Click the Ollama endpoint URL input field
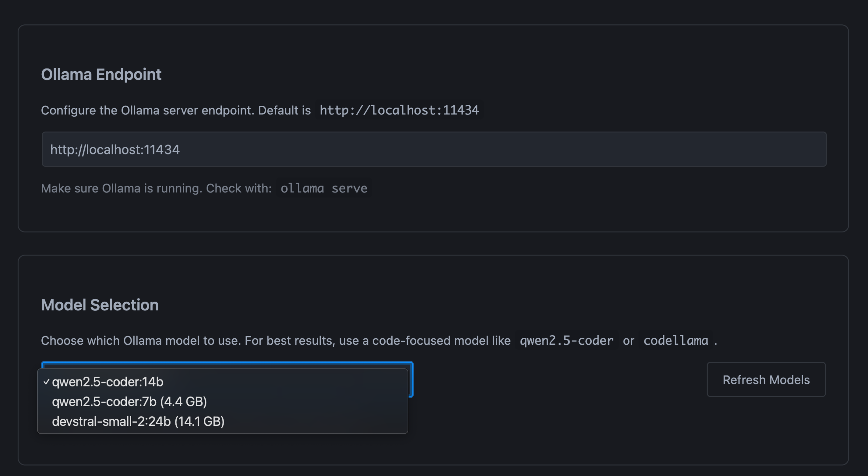Viewport: 868px width, 476px height. (434, 149)
